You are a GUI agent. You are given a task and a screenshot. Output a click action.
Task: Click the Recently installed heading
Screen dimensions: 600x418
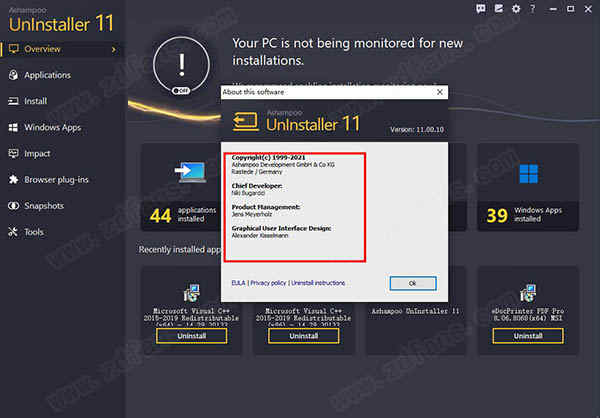pyautogui.click(x=180, y=250)
